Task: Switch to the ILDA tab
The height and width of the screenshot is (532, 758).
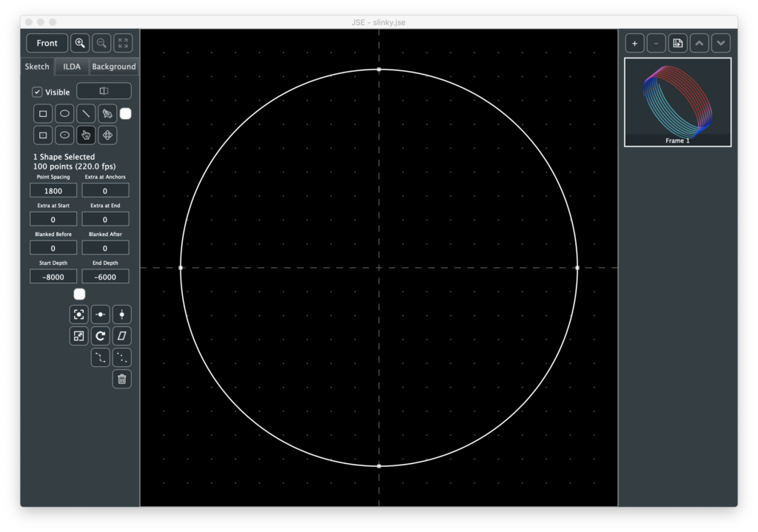Action: 72,67
